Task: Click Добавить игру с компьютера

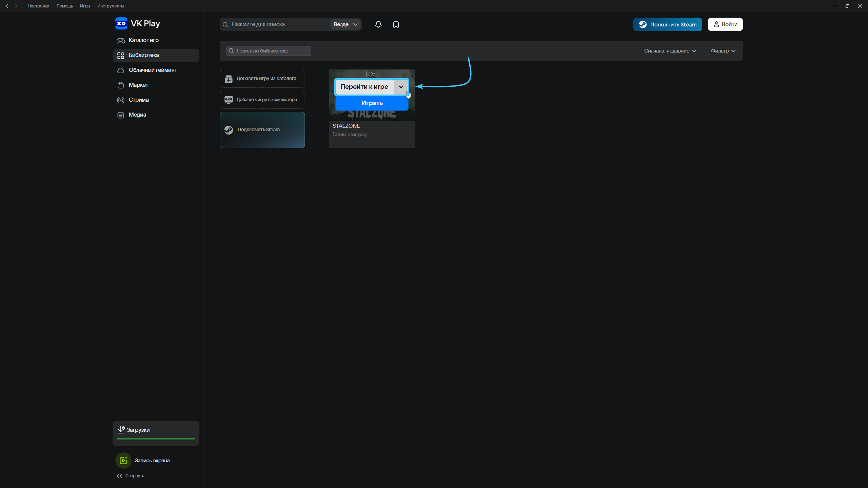Action: (x=262, y=100)
